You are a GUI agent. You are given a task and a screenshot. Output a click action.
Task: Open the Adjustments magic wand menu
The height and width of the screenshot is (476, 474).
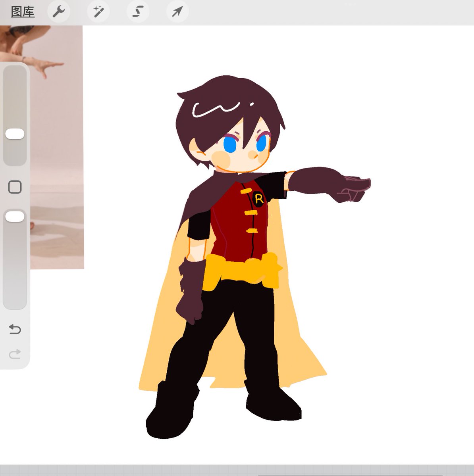point(98,12)
